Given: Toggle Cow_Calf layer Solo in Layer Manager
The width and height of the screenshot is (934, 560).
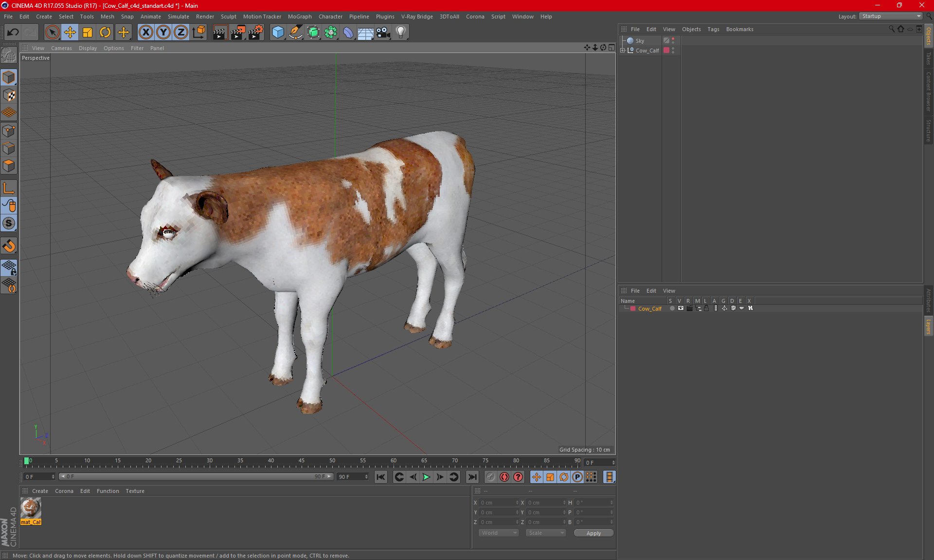Looking at the screenshot, I should click(x=672, y=308).
